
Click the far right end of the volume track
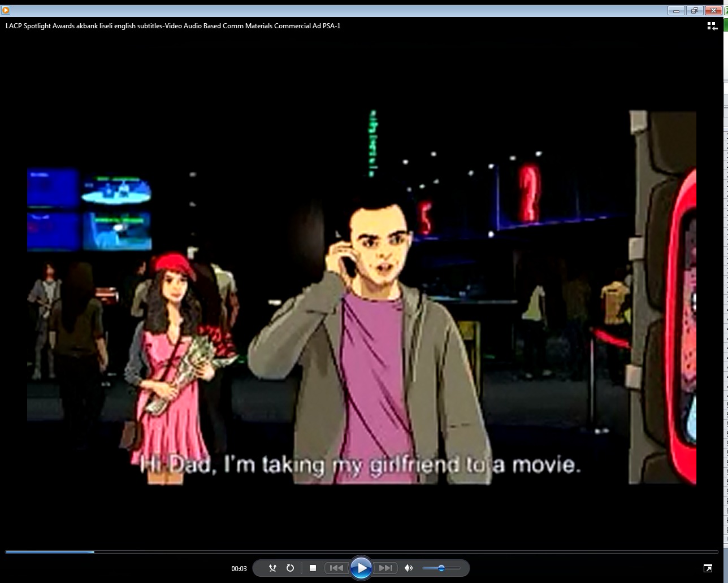pos(458,568)
